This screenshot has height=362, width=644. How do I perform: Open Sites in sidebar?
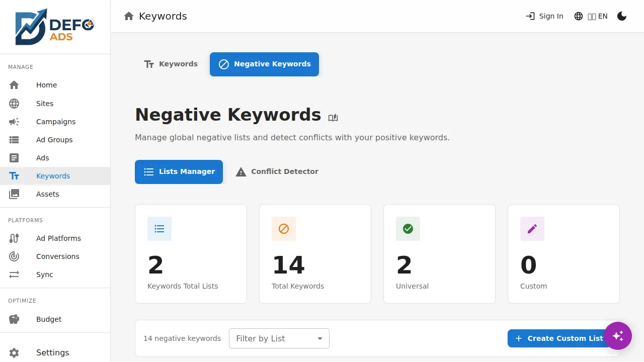55,104
